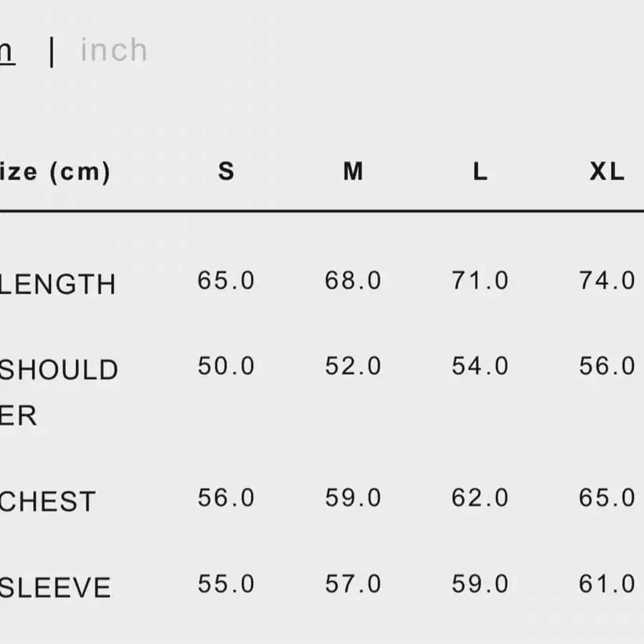644x644 pixels.
Task: Click the 57.0 sleeve value for M
Action: click(353, 584)
